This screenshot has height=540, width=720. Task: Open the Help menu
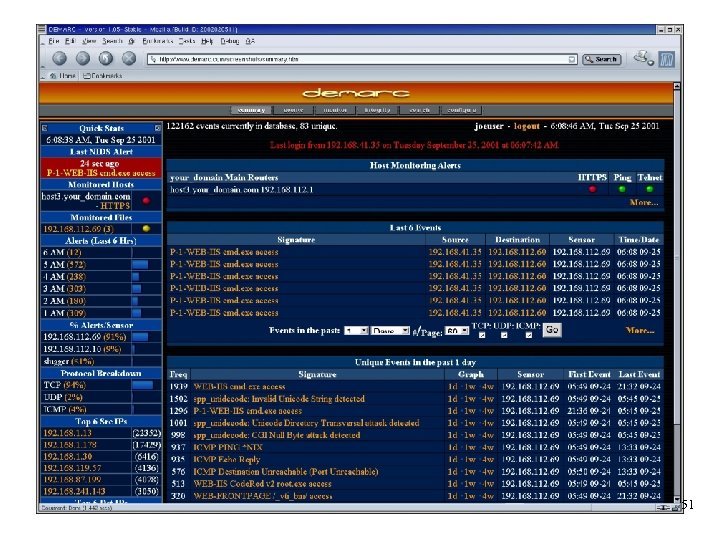pyautogui.click(x=207, y=41)
